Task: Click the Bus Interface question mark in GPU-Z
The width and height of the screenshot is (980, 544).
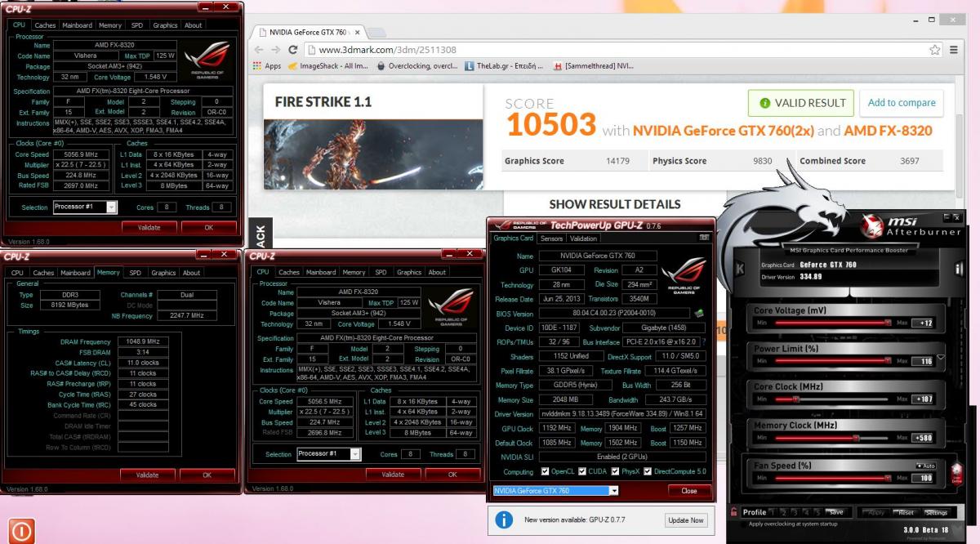Action: click(x=704, y=342)
